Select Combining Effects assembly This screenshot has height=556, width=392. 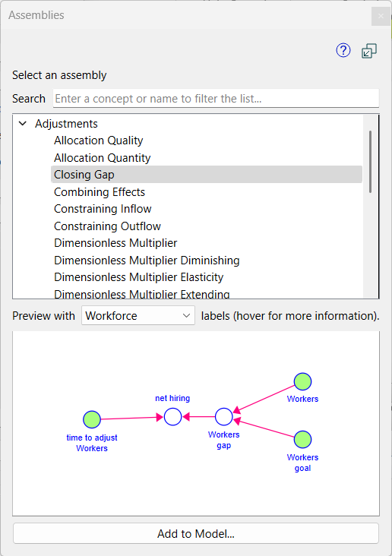100,192
